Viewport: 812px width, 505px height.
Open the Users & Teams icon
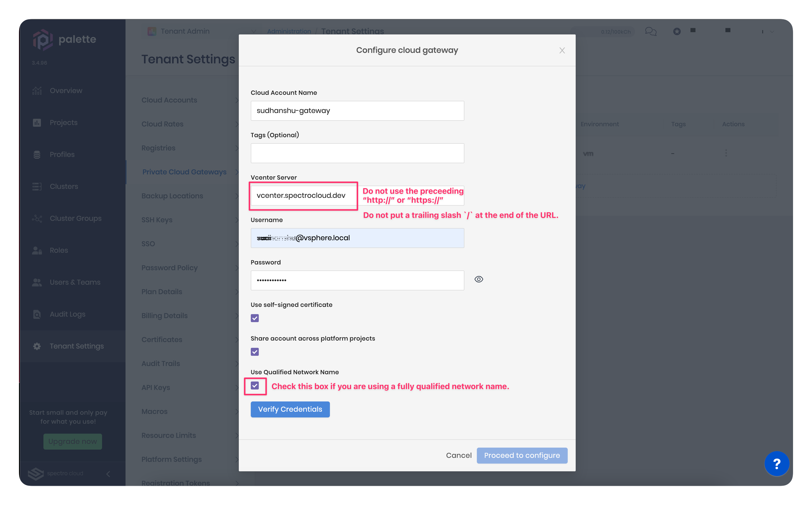37,282
